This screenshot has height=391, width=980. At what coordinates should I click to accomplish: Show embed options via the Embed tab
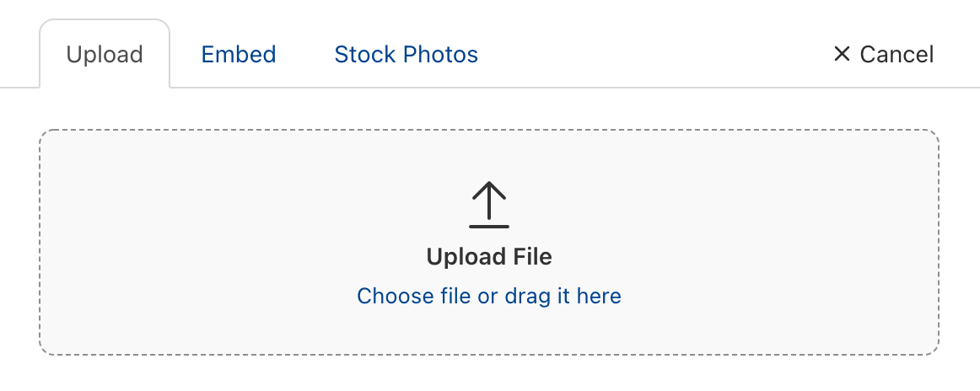[239, 55]
